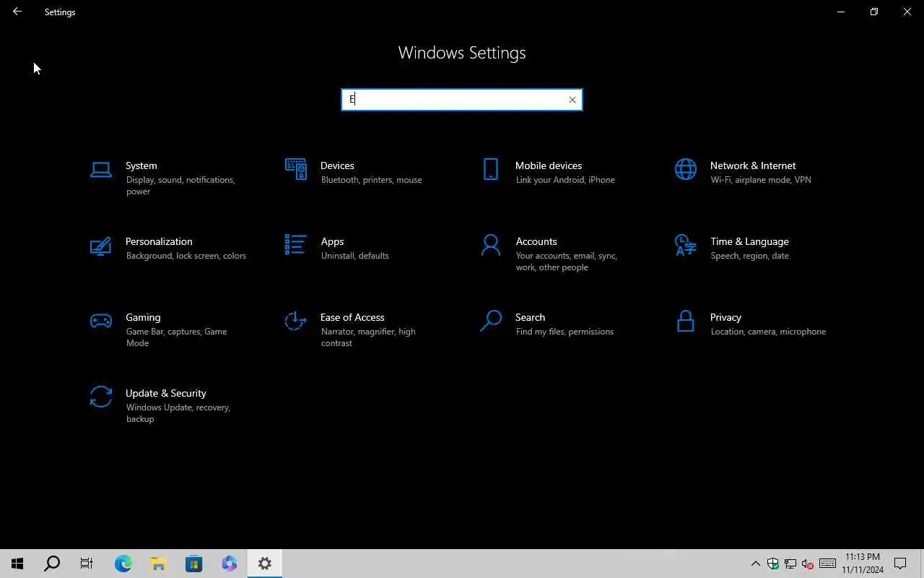Select the Mobile devices label
This screenshot has width=924, height=578.
tap(549, 165)
